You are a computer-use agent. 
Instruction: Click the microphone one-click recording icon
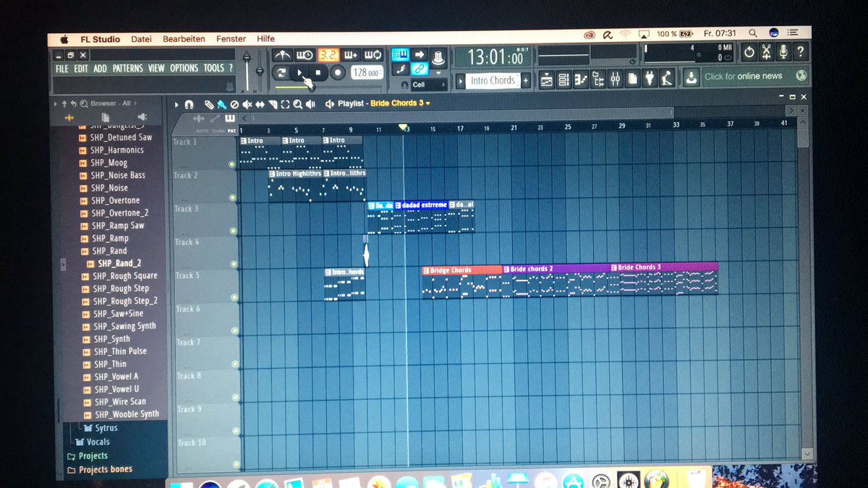pyautogui.click(x=783, y=52)
